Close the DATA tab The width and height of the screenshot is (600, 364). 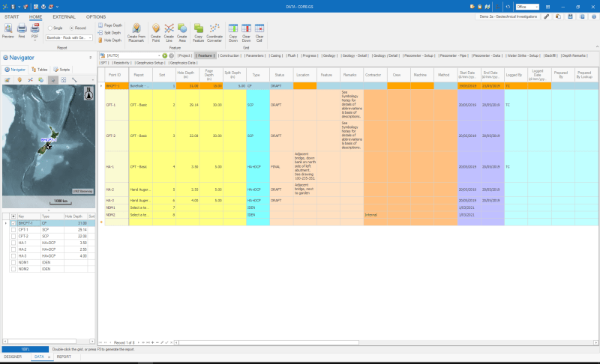[49, 357]
